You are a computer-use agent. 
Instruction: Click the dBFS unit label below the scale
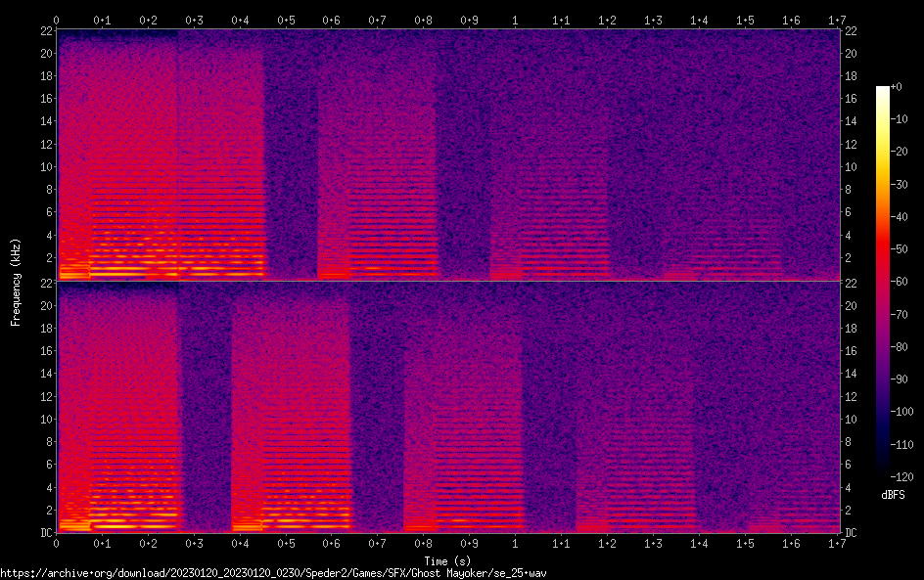coord(893,495)
